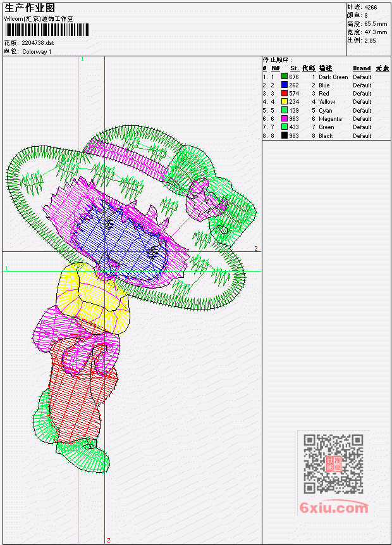Click the scale value 2.85
Image resolution: width=392 pixels, height=545 pixels.
(370, 41)
